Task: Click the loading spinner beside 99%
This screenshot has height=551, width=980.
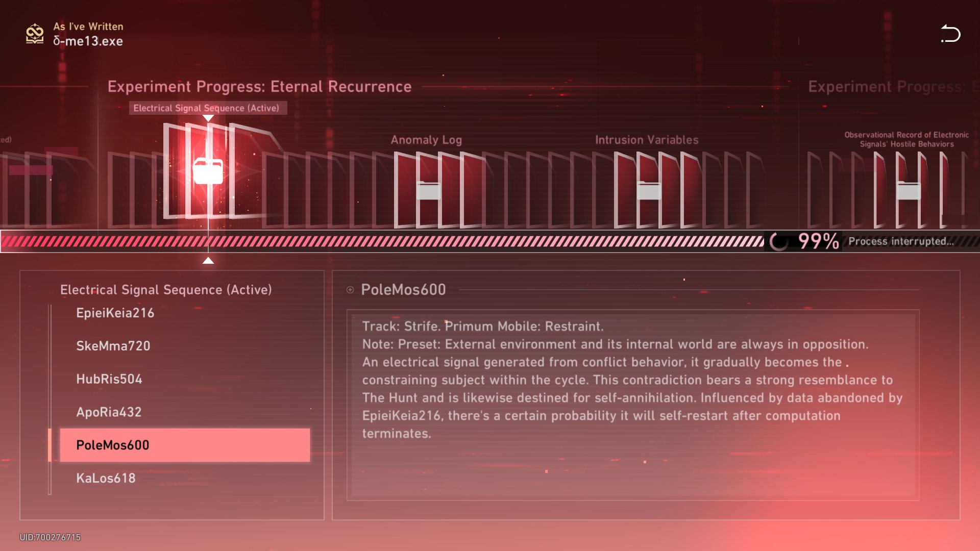Action: click(779, 241)
